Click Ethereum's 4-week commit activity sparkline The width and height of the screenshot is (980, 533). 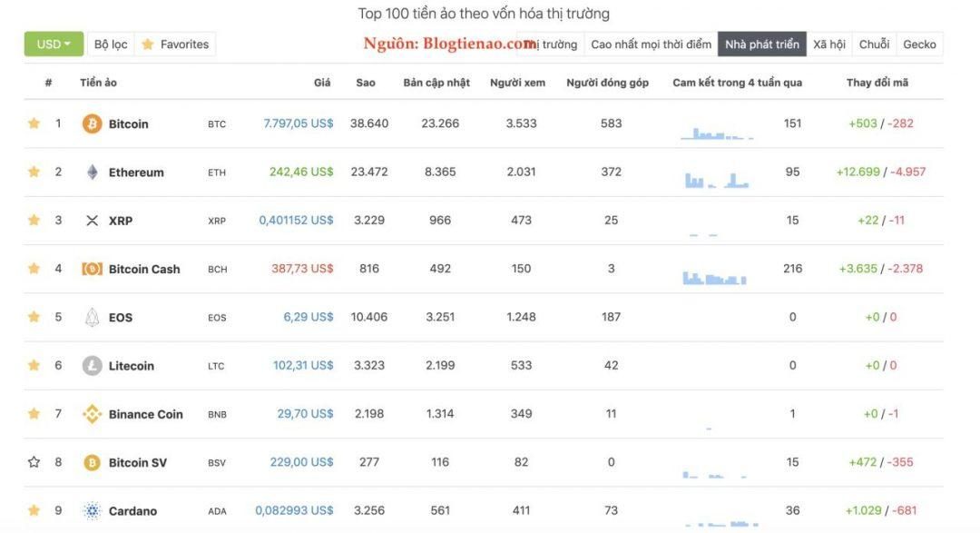[x=717, y=180]
